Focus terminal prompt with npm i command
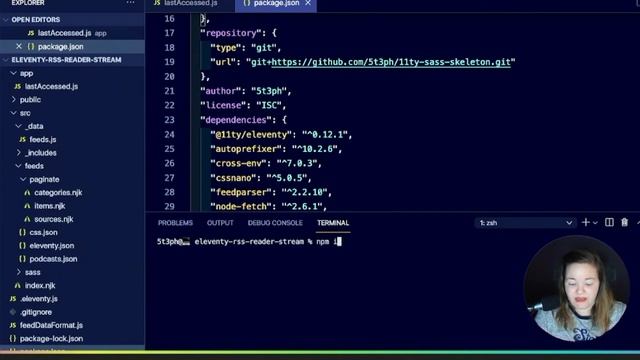The width and height of the screenshot is (640, 360). [249, 242]
